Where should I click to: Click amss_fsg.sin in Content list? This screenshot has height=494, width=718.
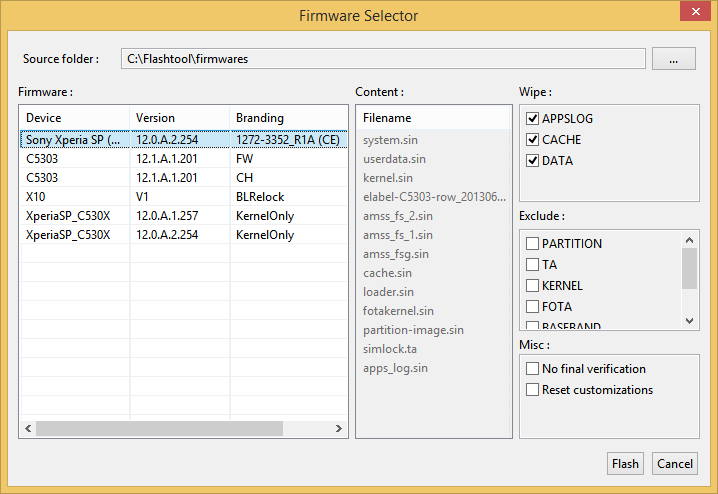click(x=396, y=254)
